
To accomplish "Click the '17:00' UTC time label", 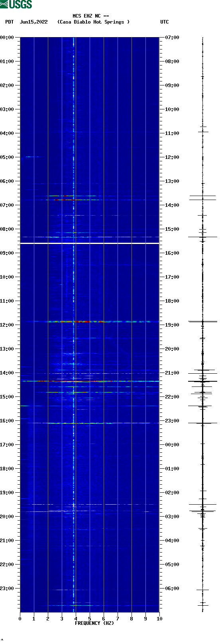I will tap(172, 277).
